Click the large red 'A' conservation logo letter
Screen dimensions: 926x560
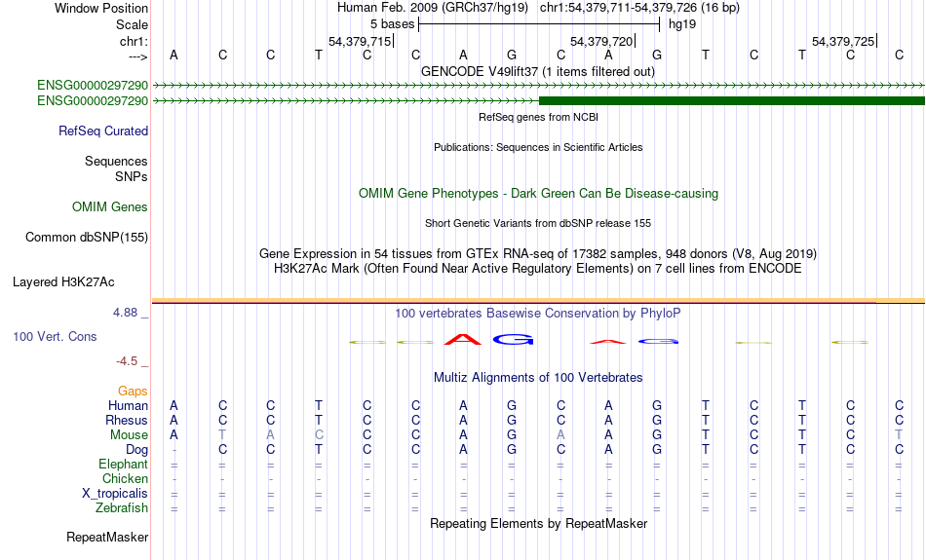point(462,339)
